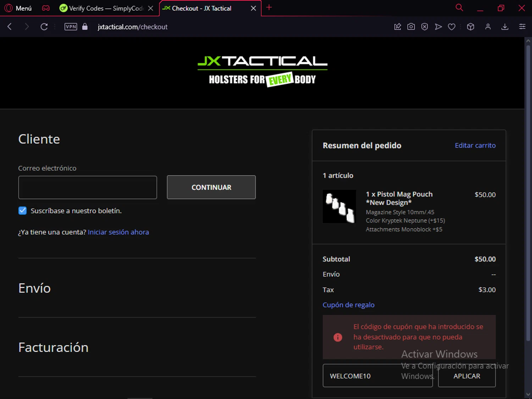Click the red coupon error info icon
The height and width of the screenshot is (399, 532).
338,337
